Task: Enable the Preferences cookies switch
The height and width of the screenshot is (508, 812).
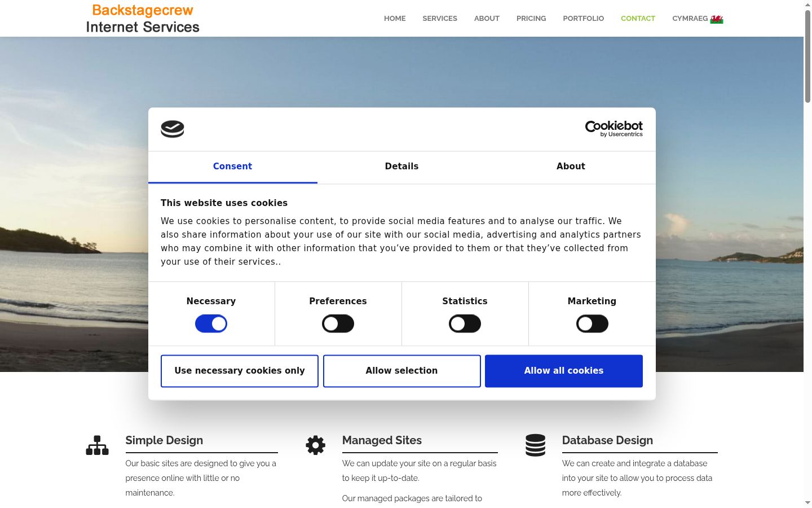Action: tap(338, 324)
